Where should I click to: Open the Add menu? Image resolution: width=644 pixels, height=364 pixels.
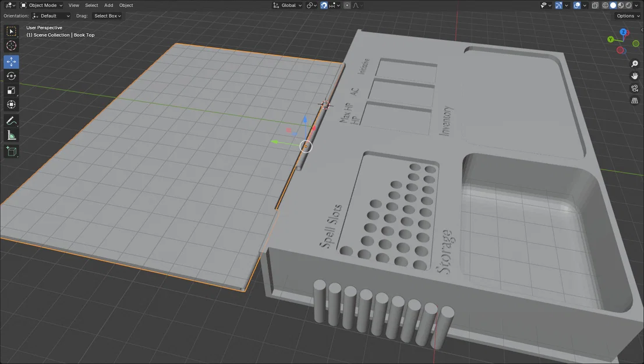(x=108, y=5)
